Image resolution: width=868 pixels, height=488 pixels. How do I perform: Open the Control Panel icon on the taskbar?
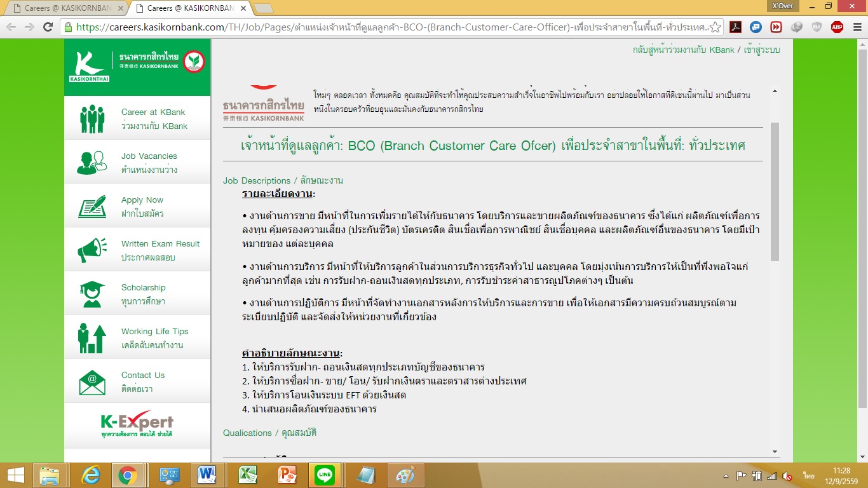tap(170, 475)
